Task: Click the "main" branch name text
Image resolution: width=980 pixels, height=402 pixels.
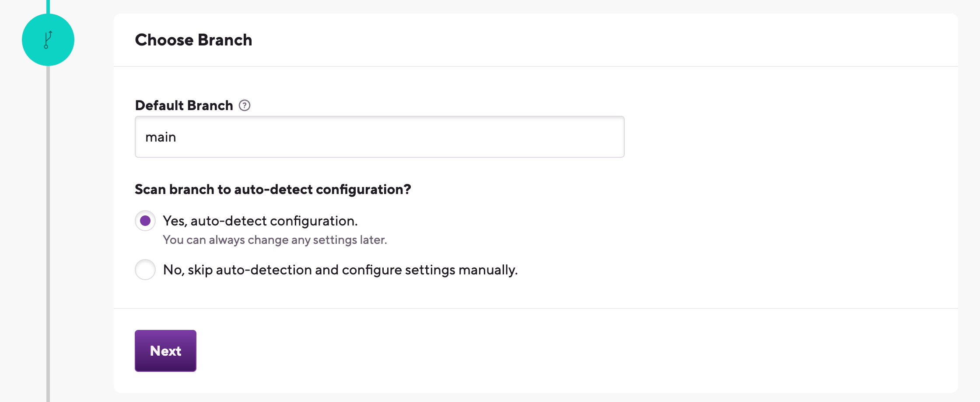Action: click(161, 137)
